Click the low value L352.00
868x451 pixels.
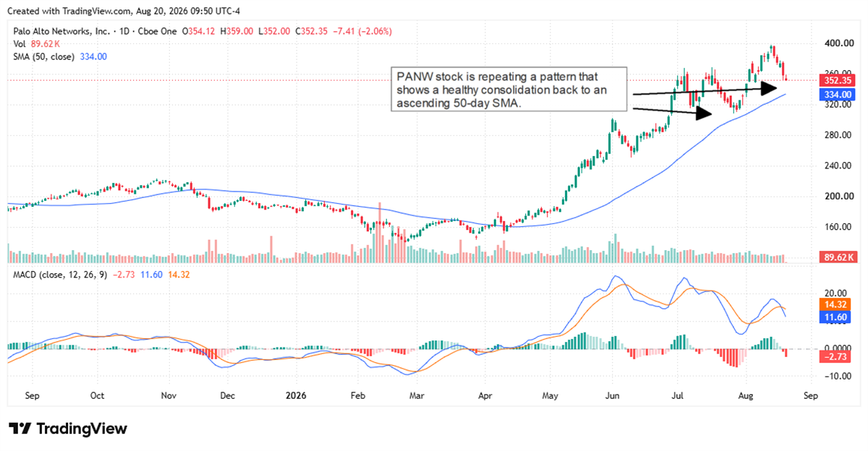click(273, 32)
